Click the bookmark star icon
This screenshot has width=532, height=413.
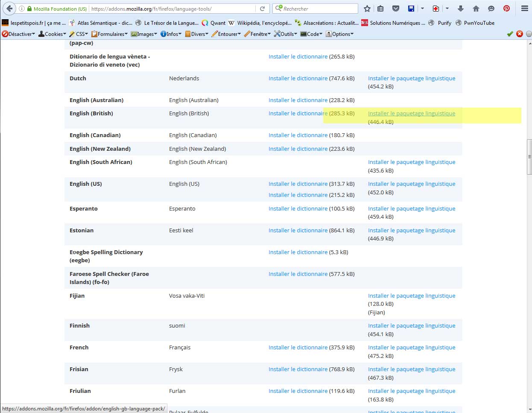click(x=367, y=9)
